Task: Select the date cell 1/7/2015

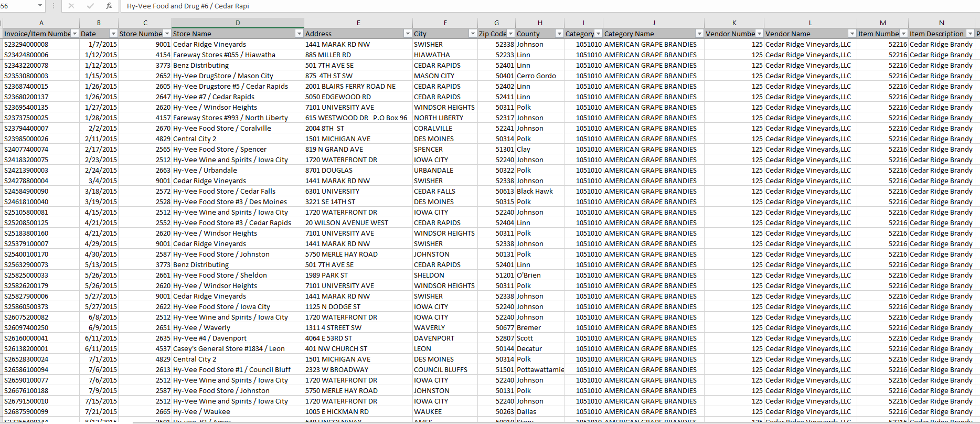Action: (99, 44)
